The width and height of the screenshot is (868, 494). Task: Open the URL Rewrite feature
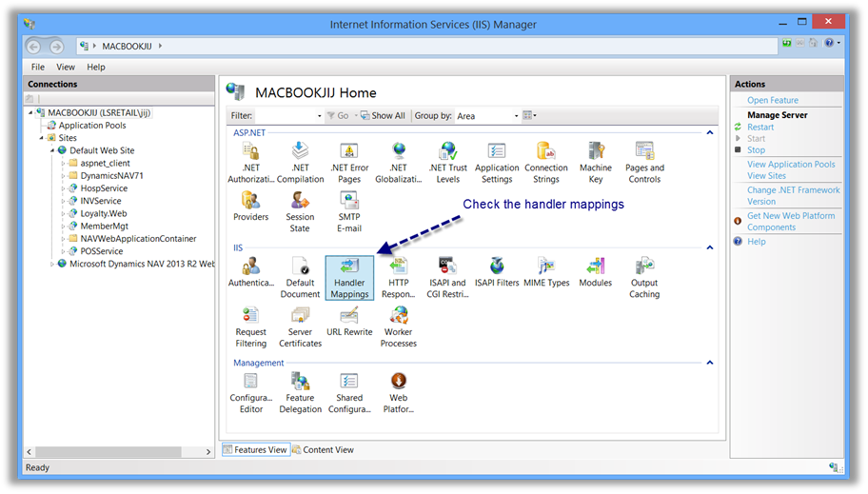coord(349,321)
